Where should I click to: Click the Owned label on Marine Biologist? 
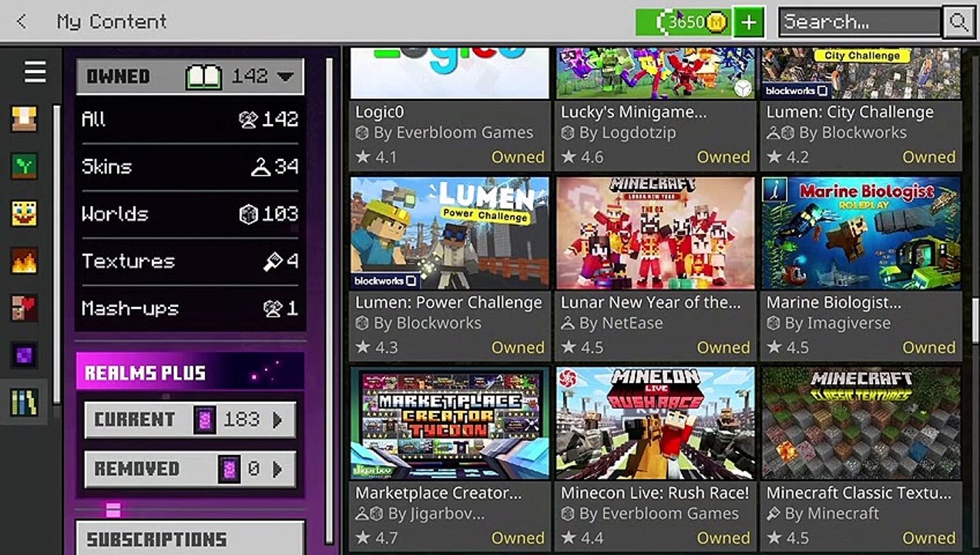pyautogui.click(x=929, y=348)
